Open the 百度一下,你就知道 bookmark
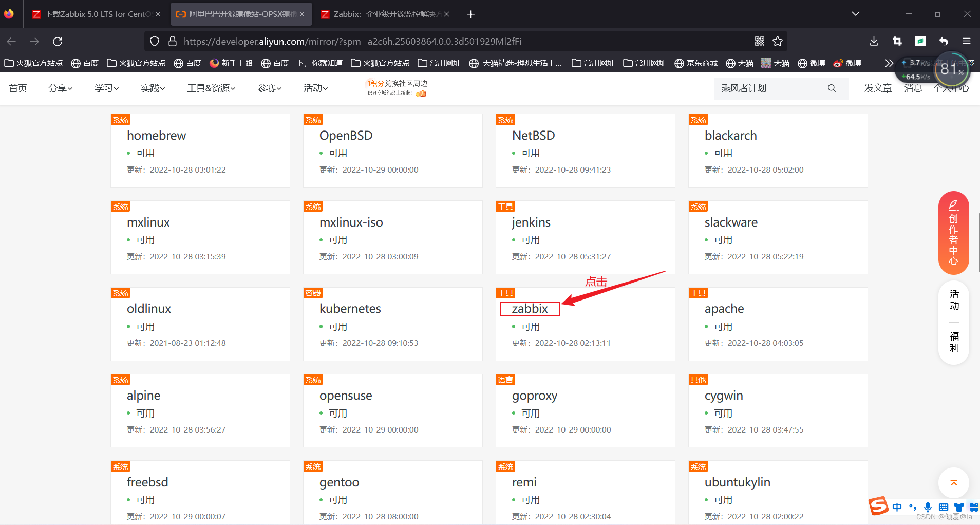 pos(301,63)
